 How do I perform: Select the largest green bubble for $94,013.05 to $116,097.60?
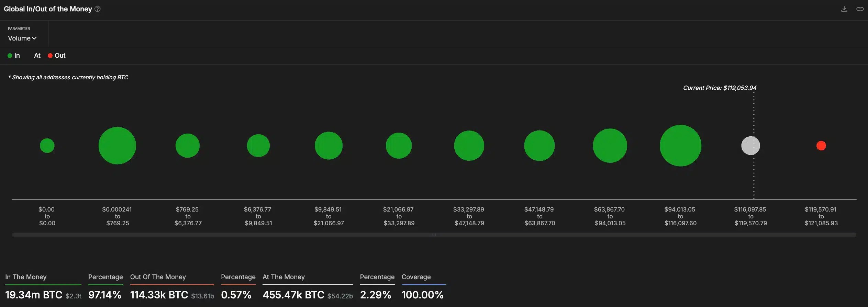click(680, 146)
